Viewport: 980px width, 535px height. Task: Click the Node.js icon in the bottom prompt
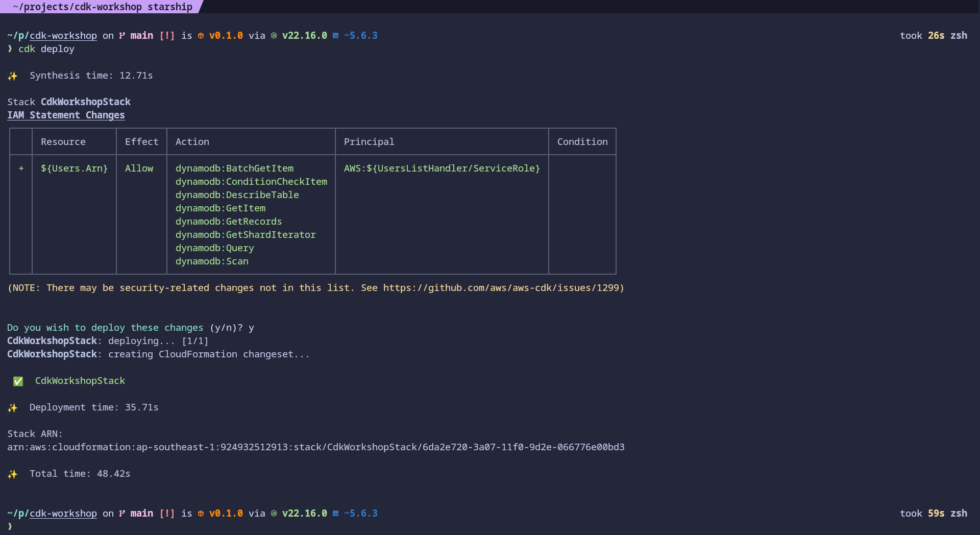click(274, 514)
